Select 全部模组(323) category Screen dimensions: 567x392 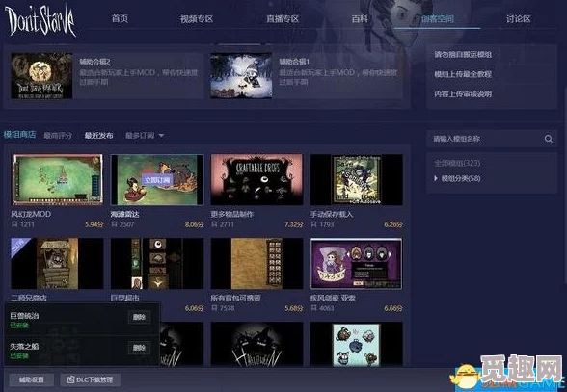[457, 163]
